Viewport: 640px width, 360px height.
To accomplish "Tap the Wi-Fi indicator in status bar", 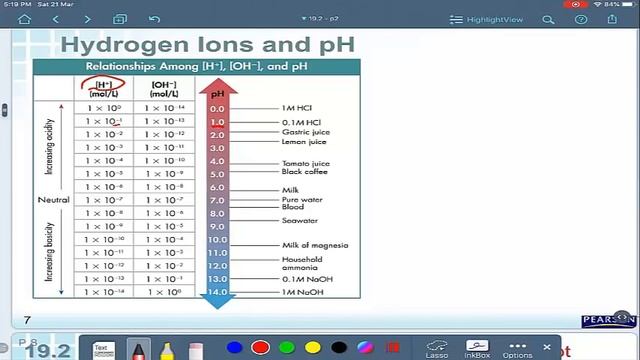I will click(x=598, y=4).
